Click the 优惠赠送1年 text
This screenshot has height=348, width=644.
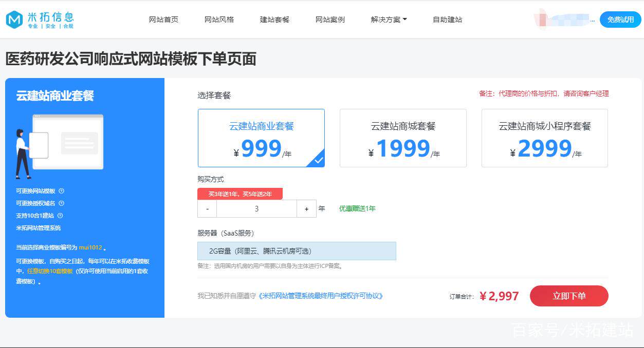coord(357,208)
